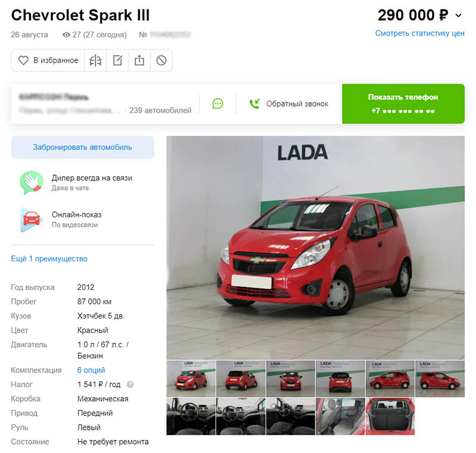
Task: Click the hide listing block icon
Action: (x=161, y=61)
